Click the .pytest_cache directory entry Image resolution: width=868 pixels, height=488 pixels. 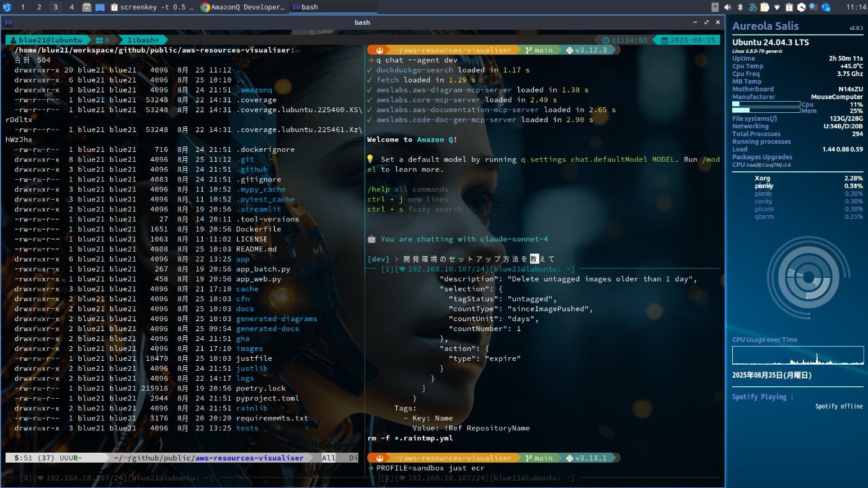click(x=265, y=199)
